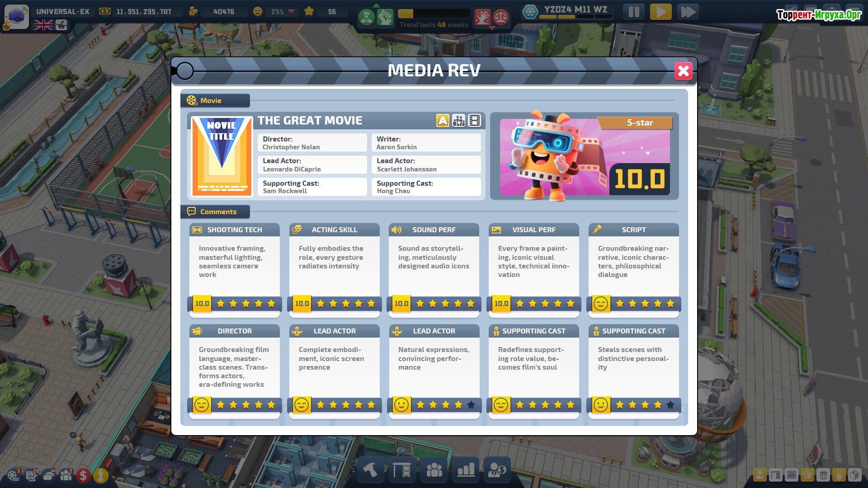Pause the game time

(633, 12)
